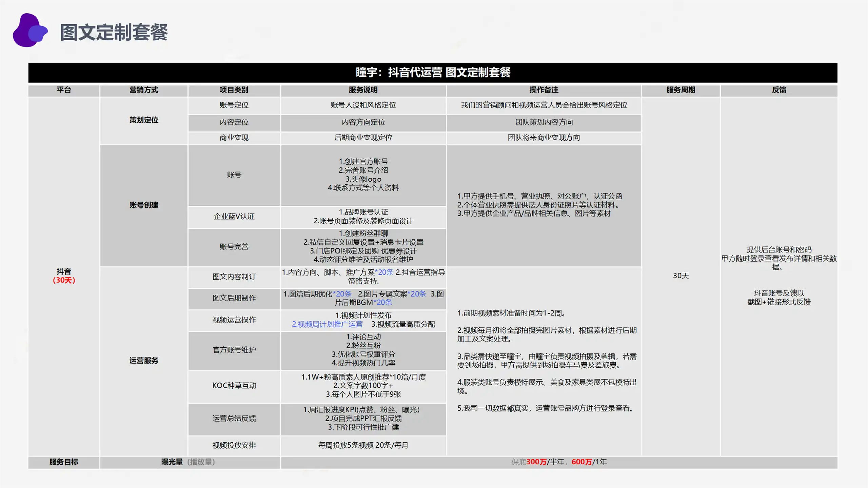Click the 团队策划内容方向 cell

coord(544,123)
